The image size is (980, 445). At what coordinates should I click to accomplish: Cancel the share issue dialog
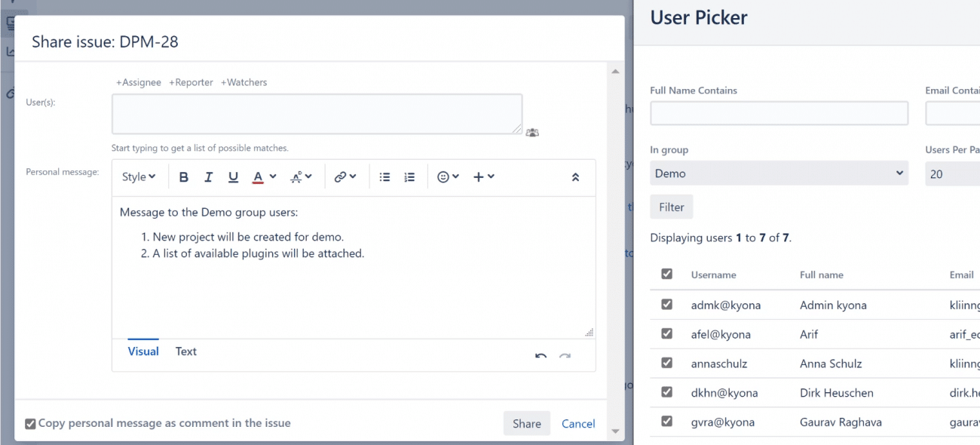578,424
